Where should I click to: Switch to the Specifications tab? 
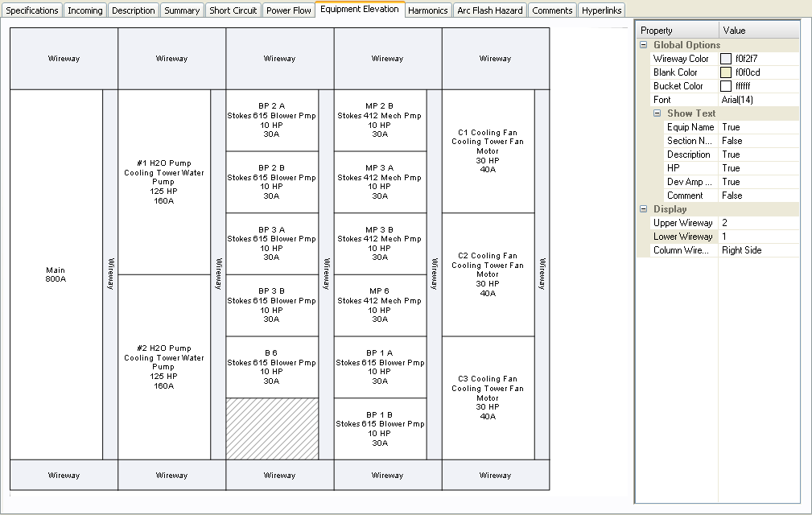32,10
